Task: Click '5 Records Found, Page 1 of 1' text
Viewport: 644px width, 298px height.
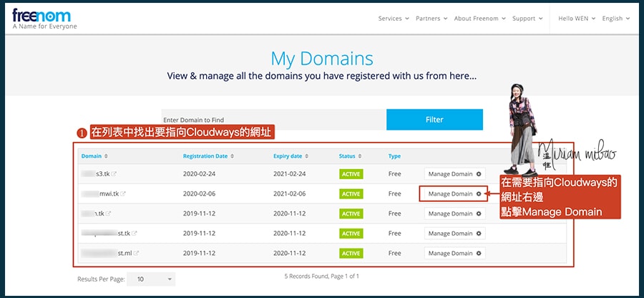Action: point(321,277)
